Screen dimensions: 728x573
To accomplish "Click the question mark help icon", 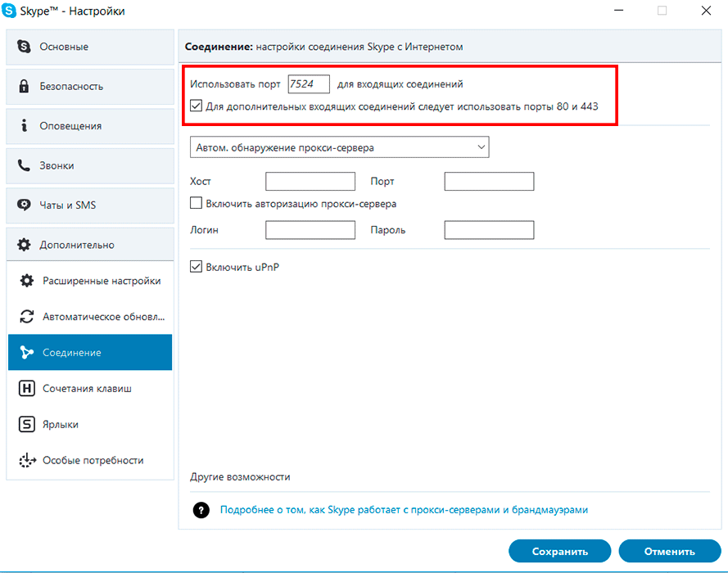I will pos(201,510).
